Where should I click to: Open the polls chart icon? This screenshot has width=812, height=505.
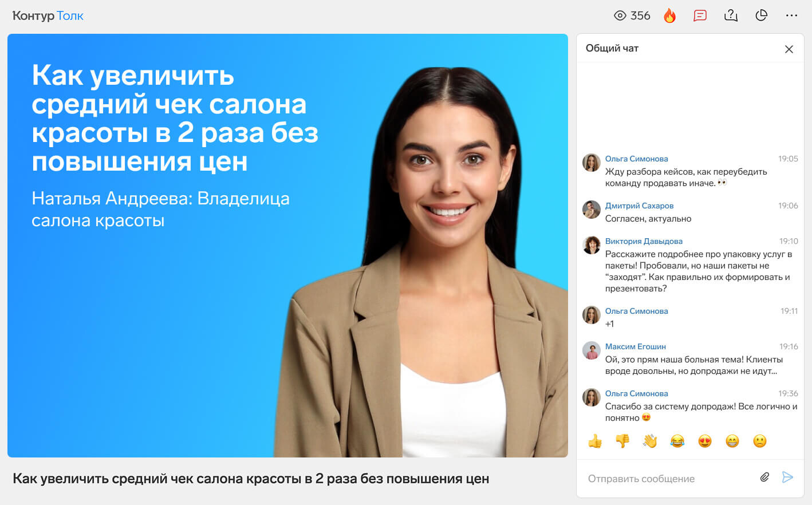click(761, 15)
